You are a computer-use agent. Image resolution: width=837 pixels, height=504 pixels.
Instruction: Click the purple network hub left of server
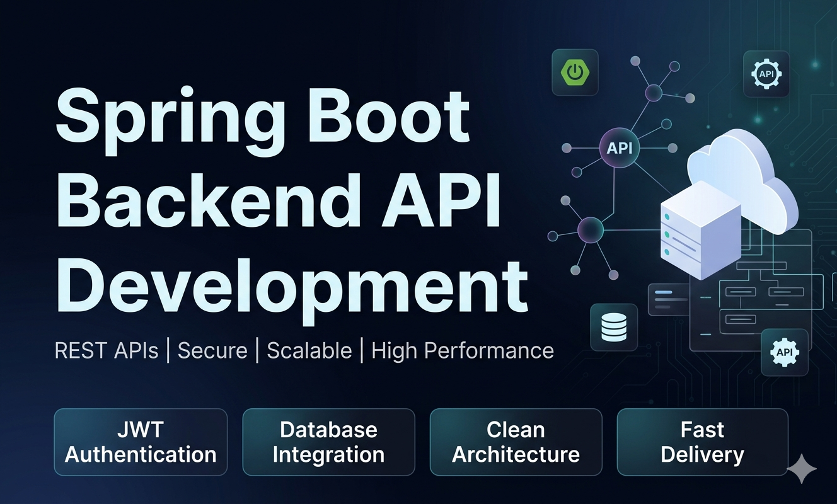point(591,229)
